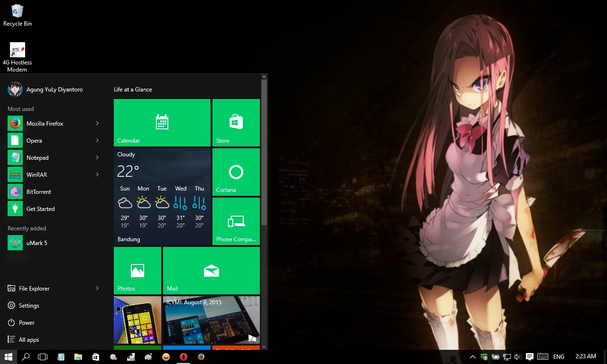Open the ICYMI August 8, 2015 news tile
The height and width of the screenshot is (364, 607).
(212, 320)
